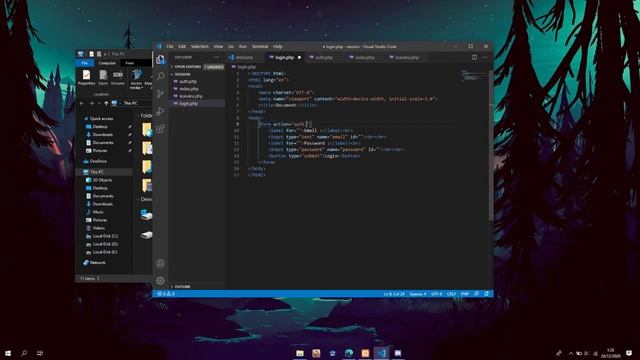Open the Go menu in VS Code

click(x=231, y=47)
